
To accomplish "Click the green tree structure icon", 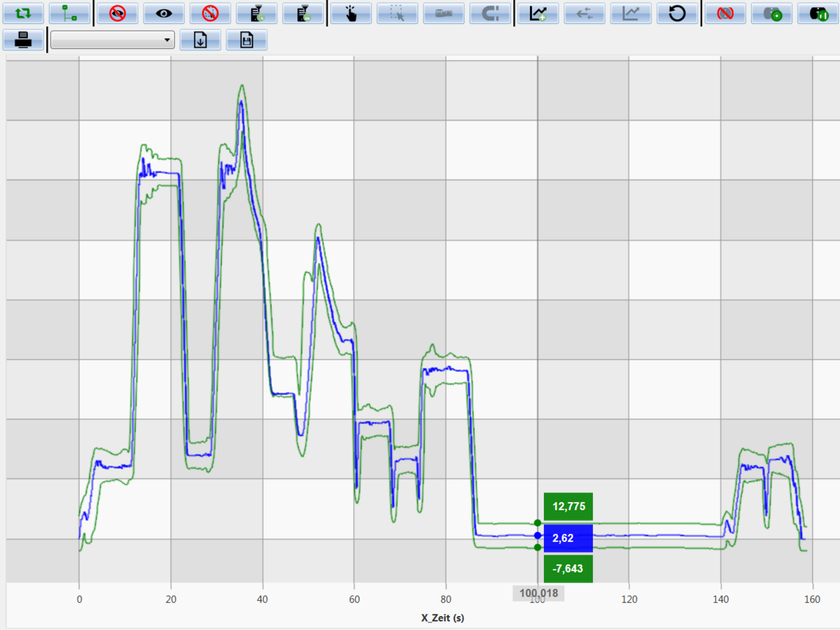I will coord(69,13).
